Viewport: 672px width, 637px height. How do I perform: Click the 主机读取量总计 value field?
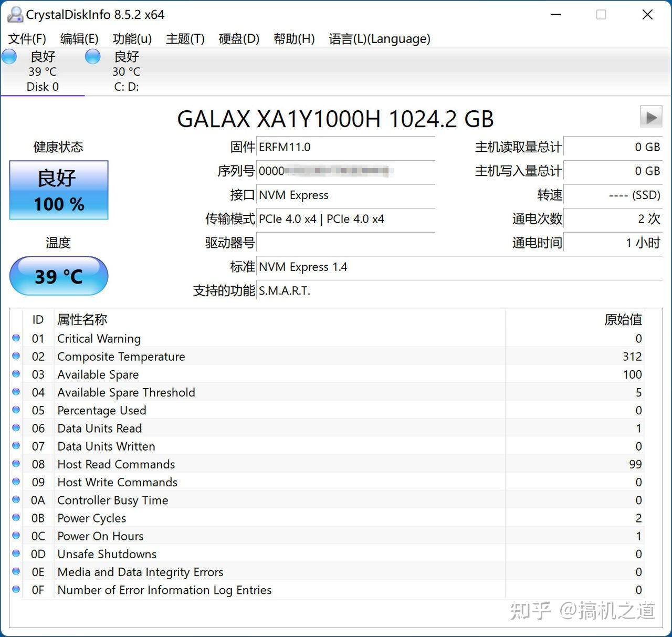pyautogui.click(x=613, y=147)
